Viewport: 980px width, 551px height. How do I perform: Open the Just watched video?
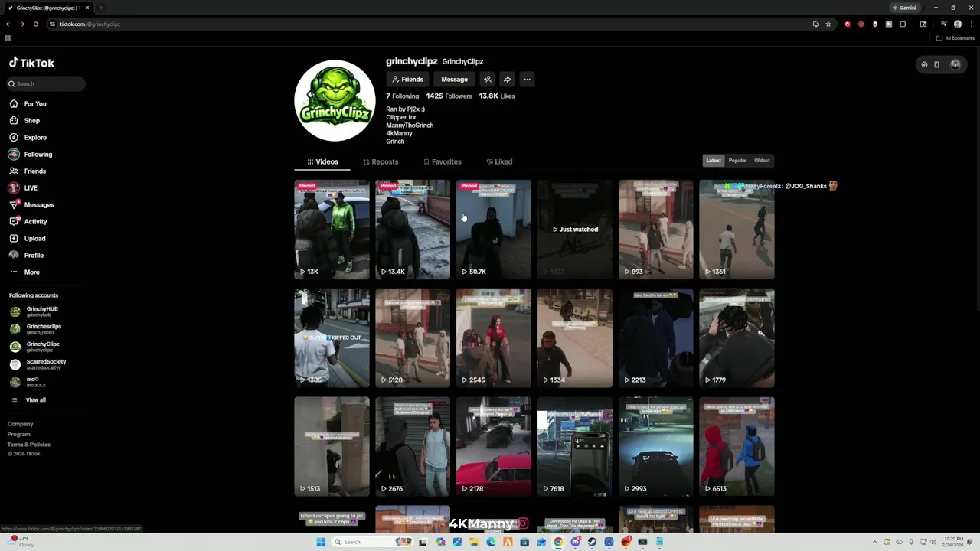575,230
